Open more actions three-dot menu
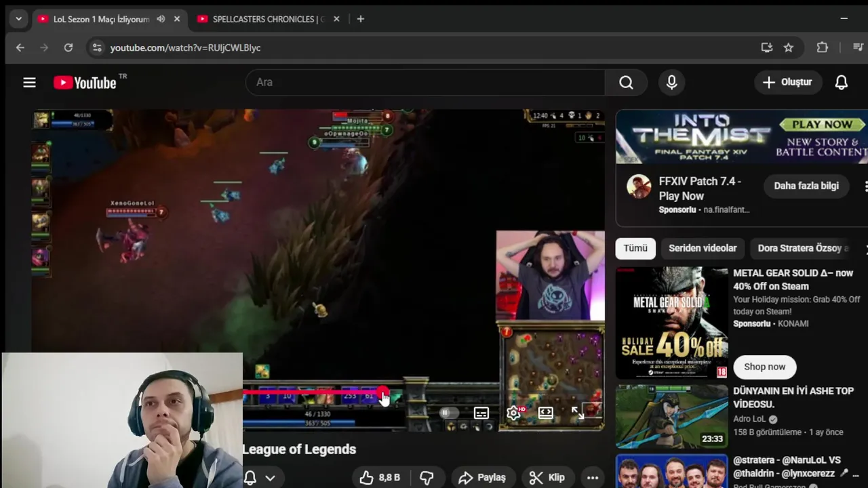 point(592,478)
